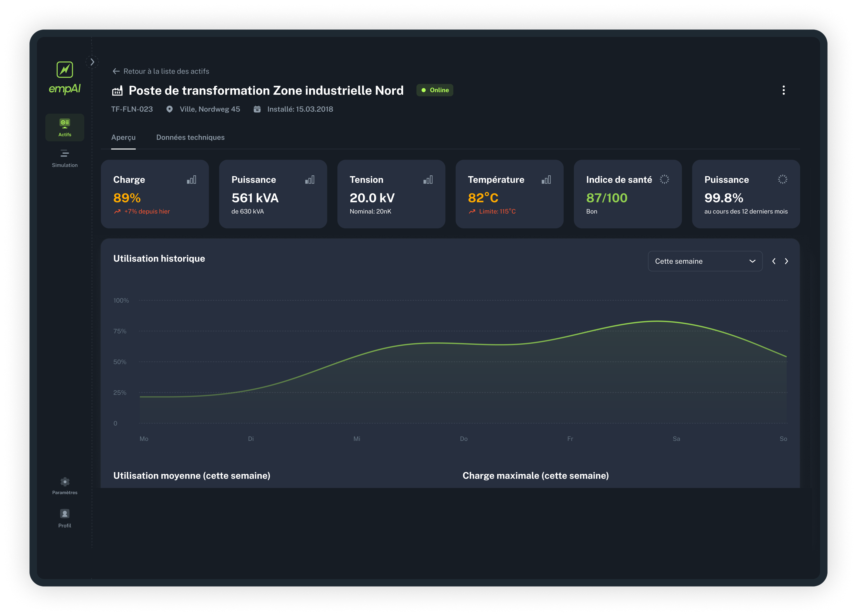857x616 pixels.
Task: Click the Température card chart icon
Action: [546, 180]
